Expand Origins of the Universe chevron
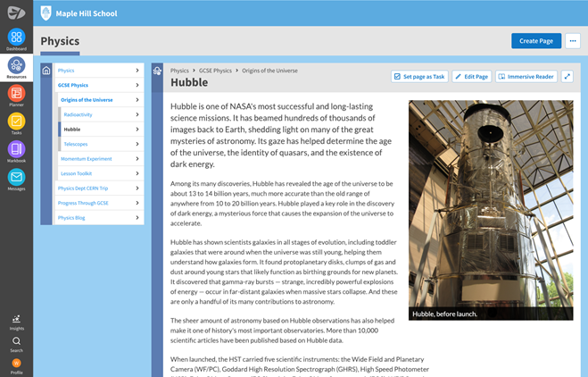 [137, 100]
